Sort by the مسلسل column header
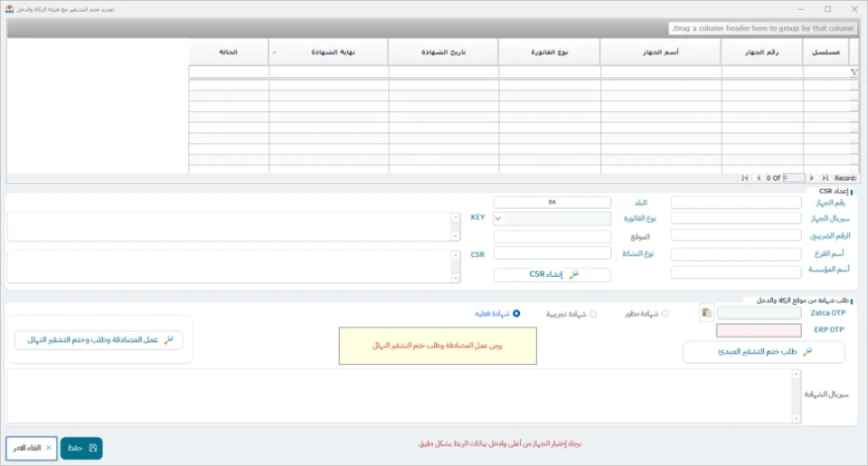This screenshot has width=868, height=466. point(826,52)
